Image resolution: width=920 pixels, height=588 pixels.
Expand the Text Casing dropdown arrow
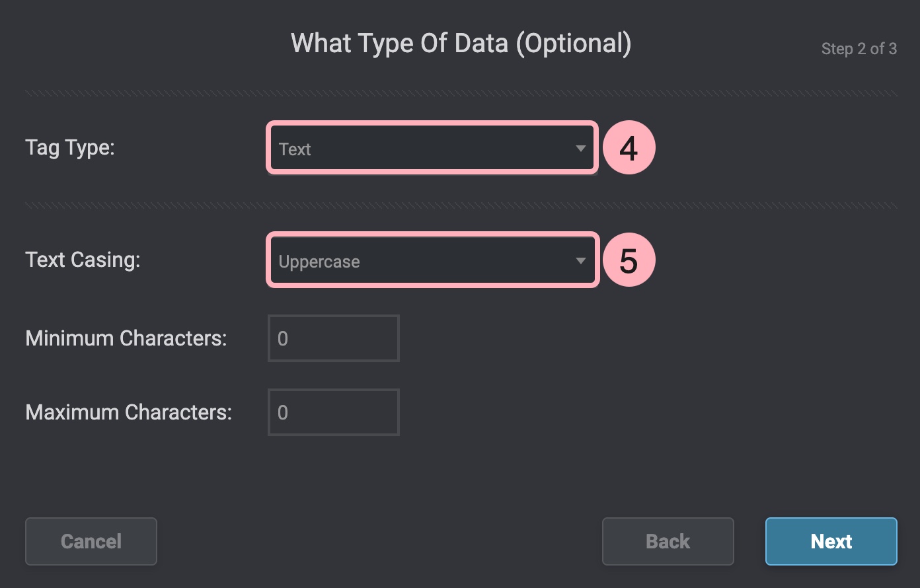(580, 261)
